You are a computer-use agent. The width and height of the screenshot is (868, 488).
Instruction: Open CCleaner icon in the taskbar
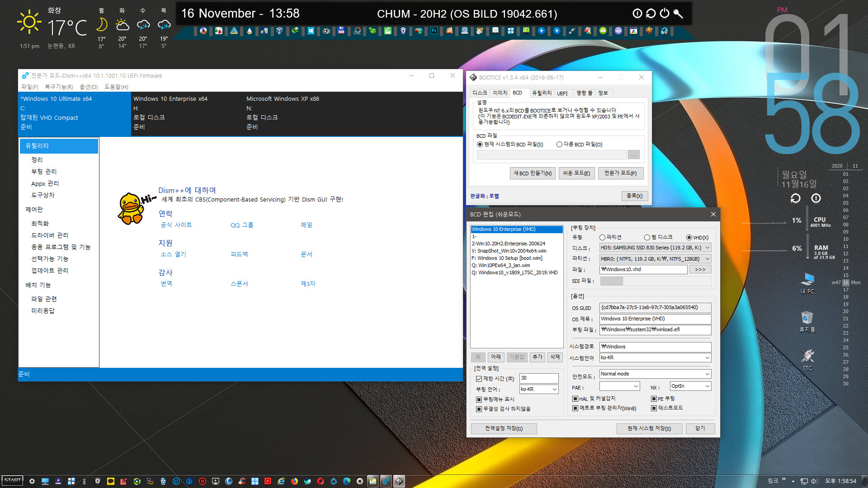coord(242,481)
